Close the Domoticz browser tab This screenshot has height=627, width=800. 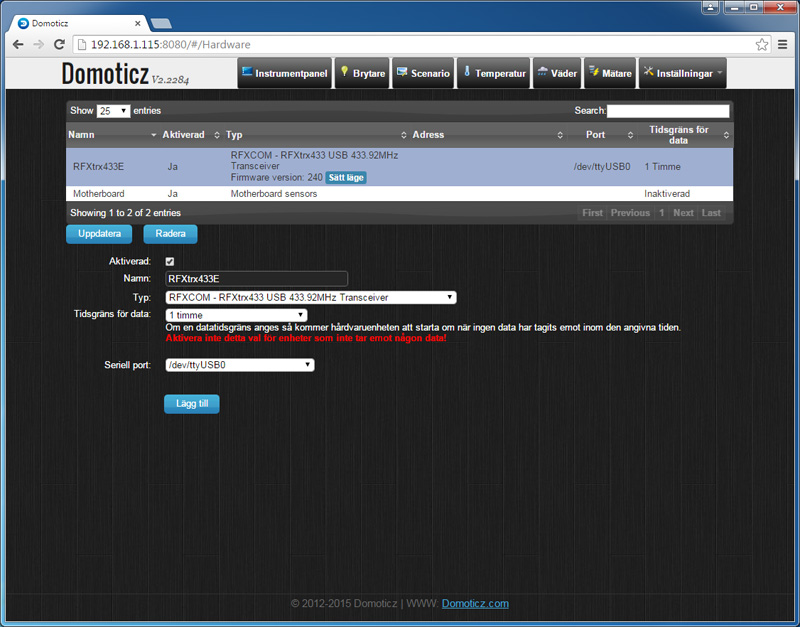[x=137, y=23]
